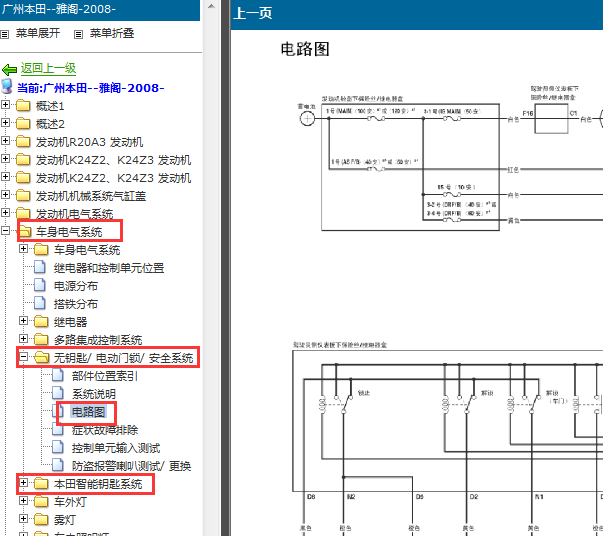Click document icon for 防盗报警喇叭测试/更换
Viewport: 603px width, 536px height.
[58, 465]
